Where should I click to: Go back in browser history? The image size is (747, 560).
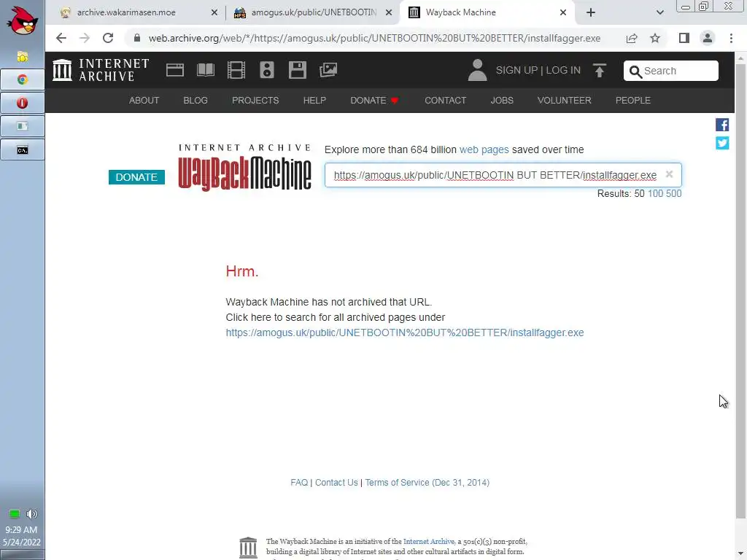[x=61, y=38]
